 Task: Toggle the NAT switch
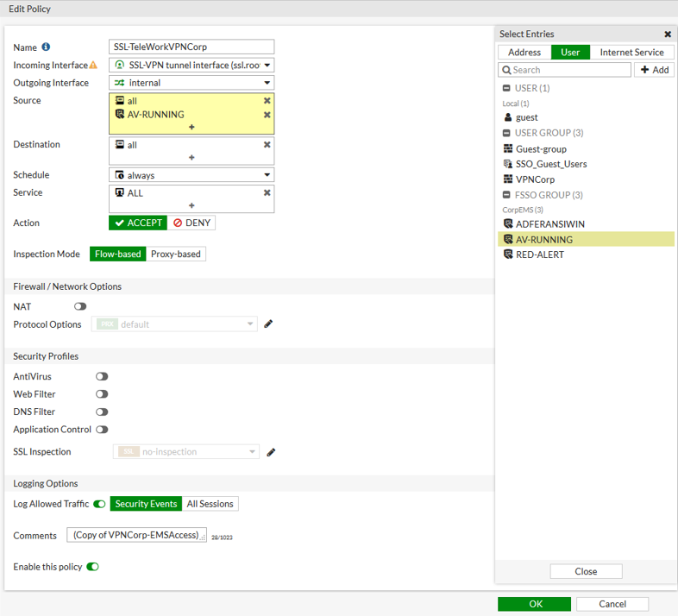pos(80,306)
